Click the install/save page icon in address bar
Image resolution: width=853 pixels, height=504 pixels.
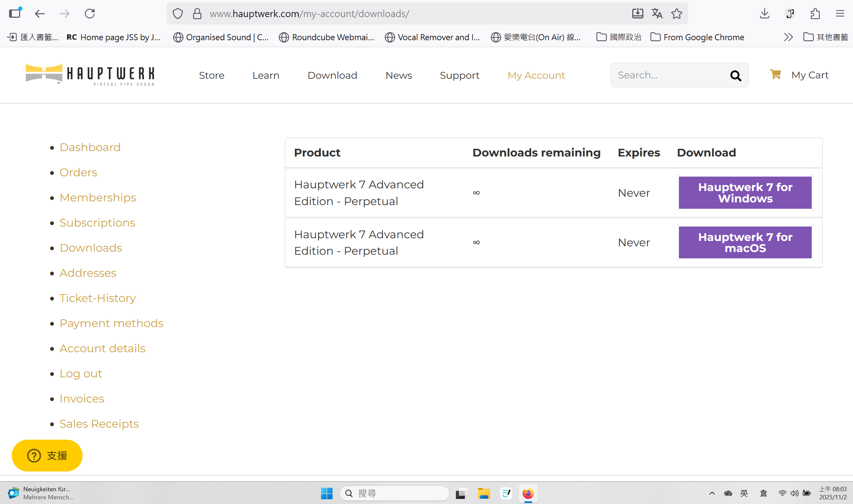(638, 14)
